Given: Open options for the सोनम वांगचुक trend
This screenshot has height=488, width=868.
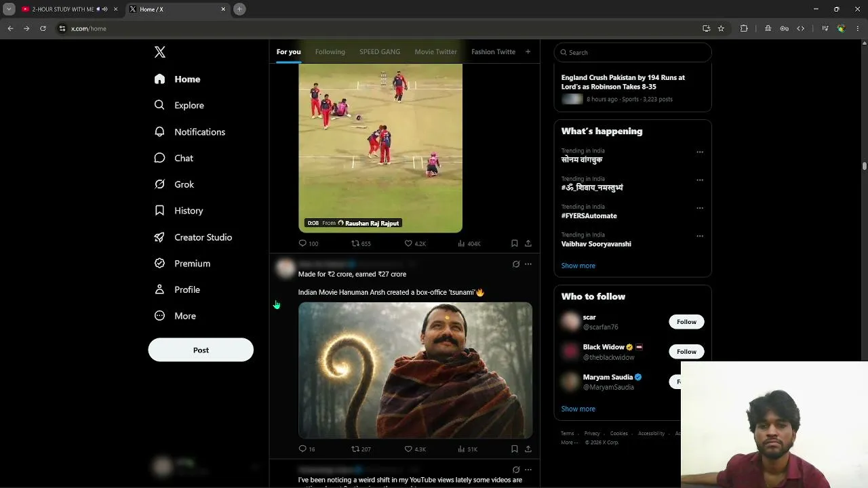Looking at the screenshot, I should coord(700,152).
